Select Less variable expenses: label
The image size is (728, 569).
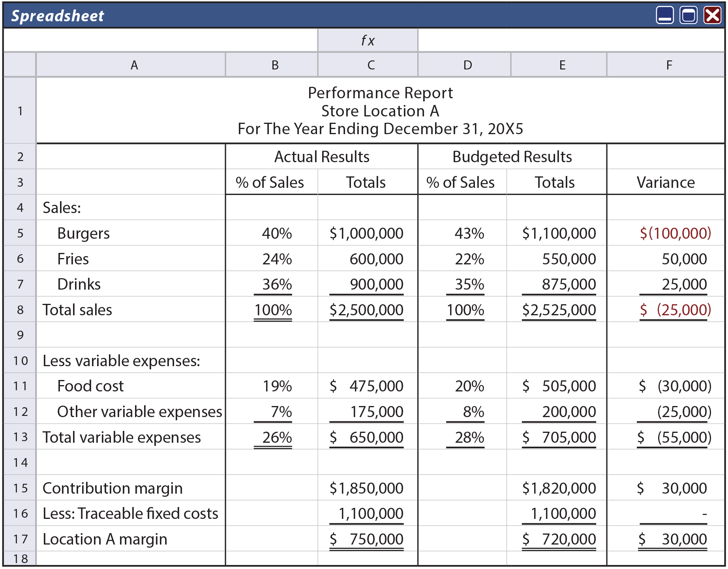tap(131, 360)
